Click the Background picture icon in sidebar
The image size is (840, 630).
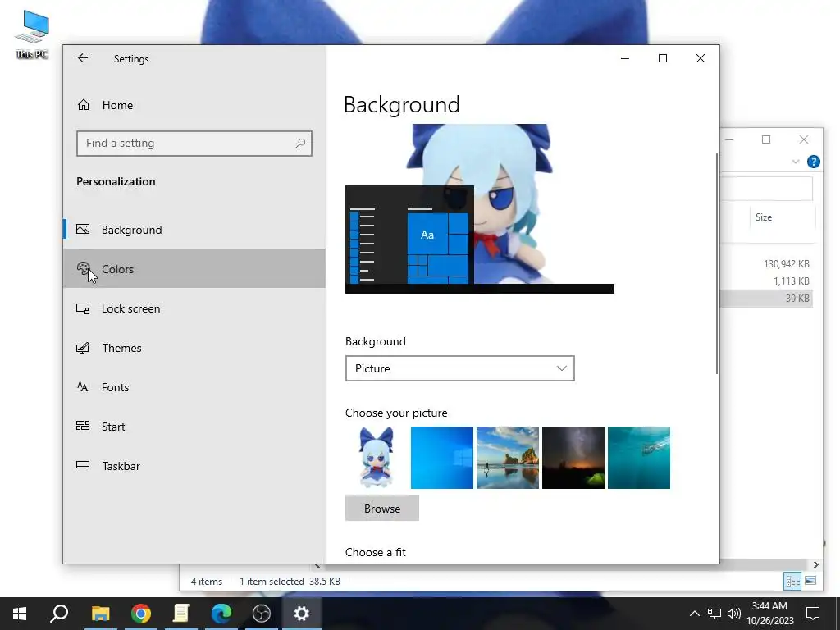coord(83,230)
